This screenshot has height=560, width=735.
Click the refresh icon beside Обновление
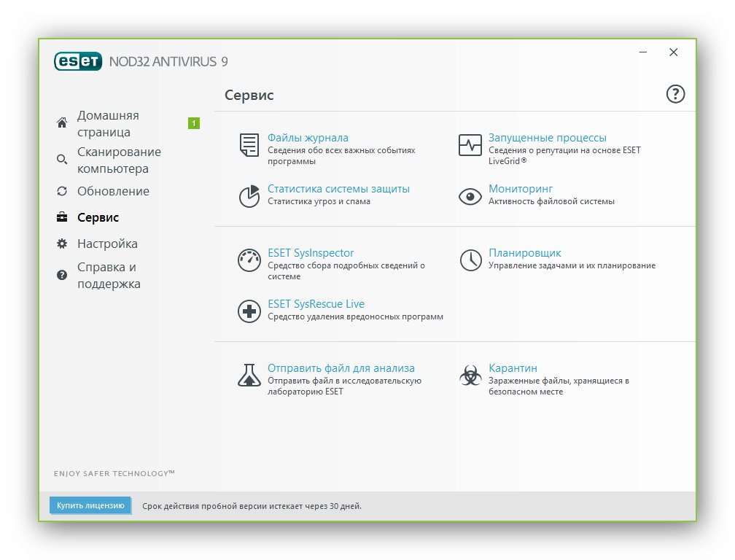[x=62, y=191]
